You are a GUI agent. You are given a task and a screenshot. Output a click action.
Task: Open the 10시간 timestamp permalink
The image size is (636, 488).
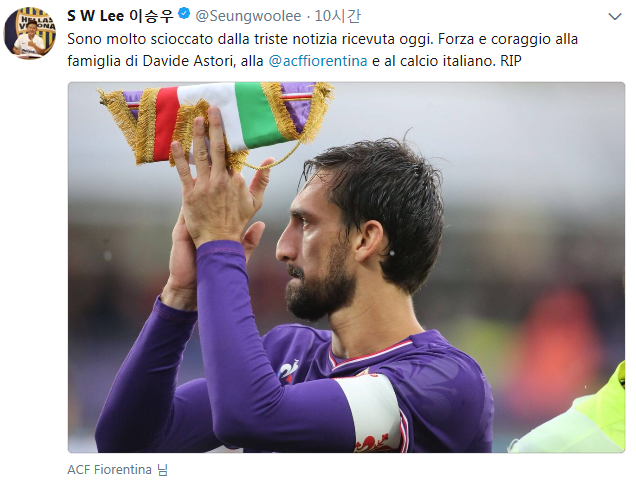pos(337,16)
